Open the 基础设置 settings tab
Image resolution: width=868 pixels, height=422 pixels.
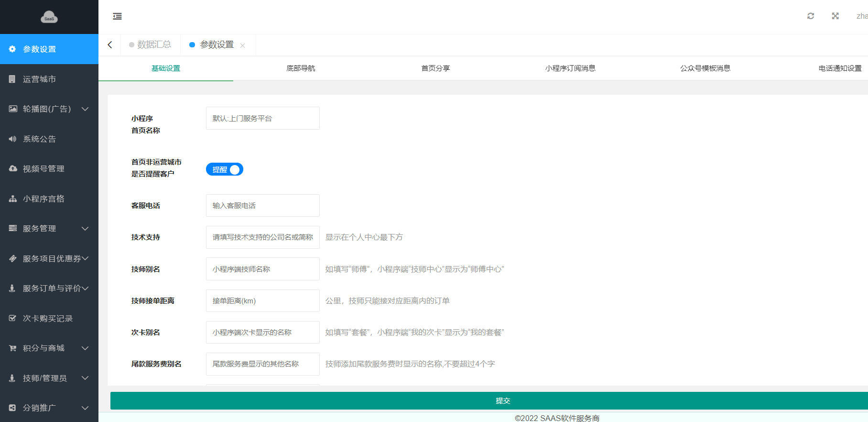point(166,68)
